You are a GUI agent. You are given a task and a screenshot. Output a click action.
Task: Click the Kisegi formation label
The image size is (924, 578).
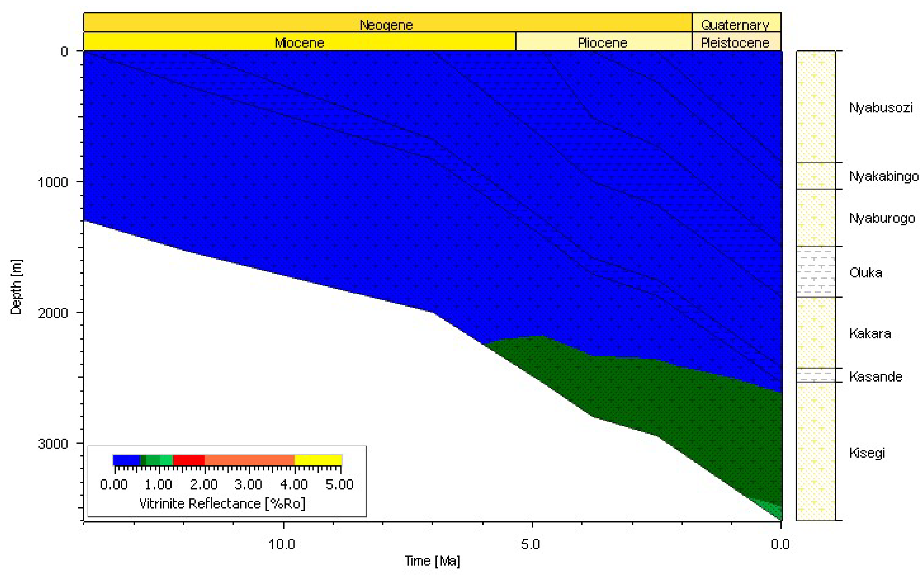(x=867, y=453)
